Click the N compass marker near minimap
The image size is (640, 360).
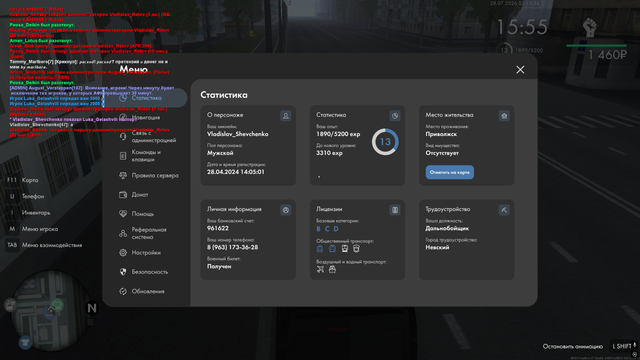pyautogui.click(x=92, y=308)
